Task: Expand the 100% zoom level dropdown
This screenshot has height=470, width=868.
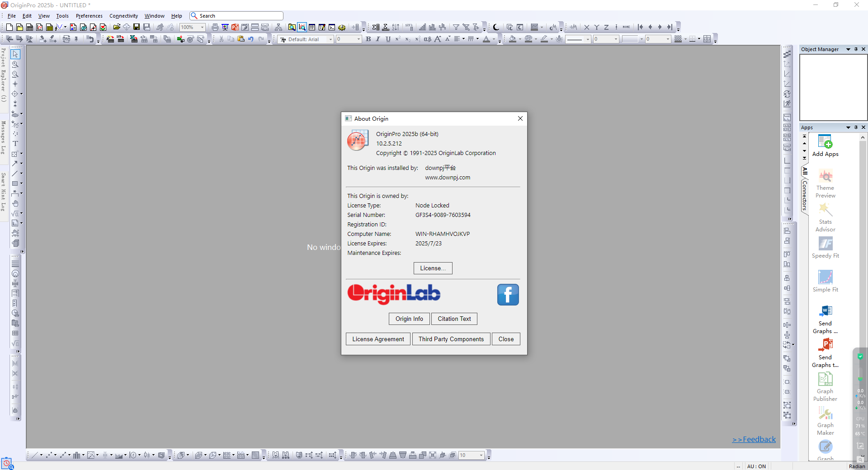Action: pyautogui.click(x=202, y=28)
